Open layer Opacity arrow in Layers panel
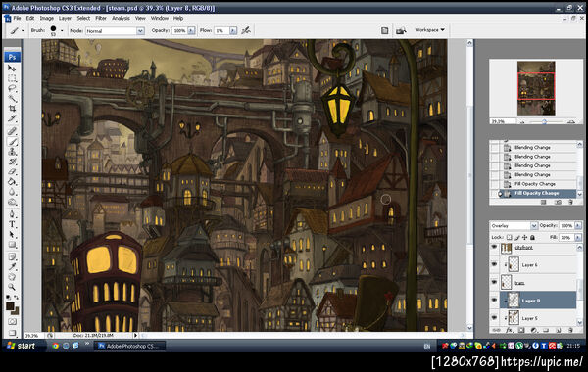Screen dimensions: 588x372 [577, 225]
